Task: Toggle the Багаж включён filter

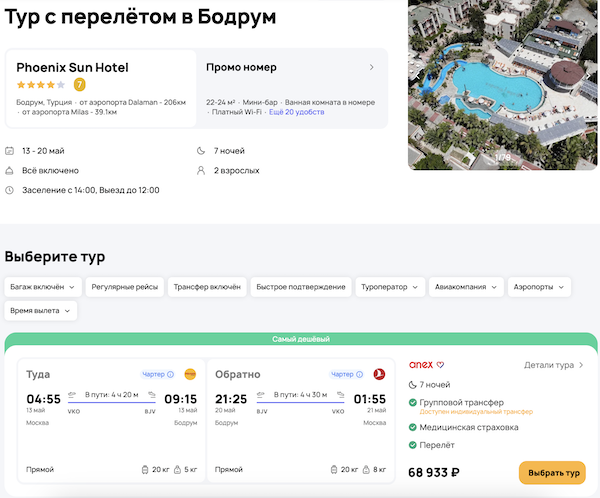Action: tap(41, 287)
